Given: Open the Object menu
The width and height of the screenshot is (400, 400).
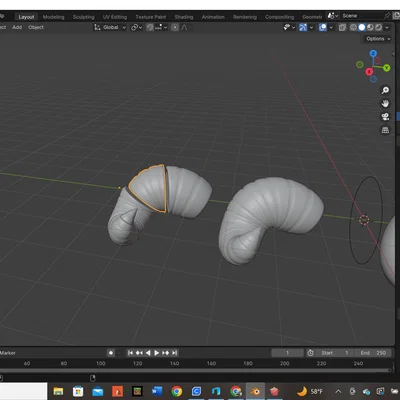Looking at the screenshot, I should 36,27.
